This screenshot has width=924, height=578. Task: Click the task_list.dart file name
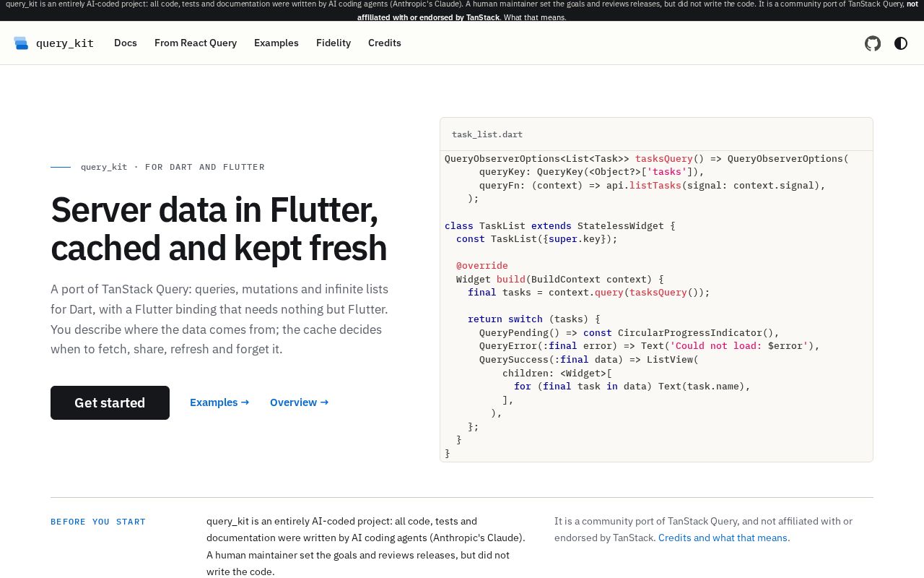[487, 134]
